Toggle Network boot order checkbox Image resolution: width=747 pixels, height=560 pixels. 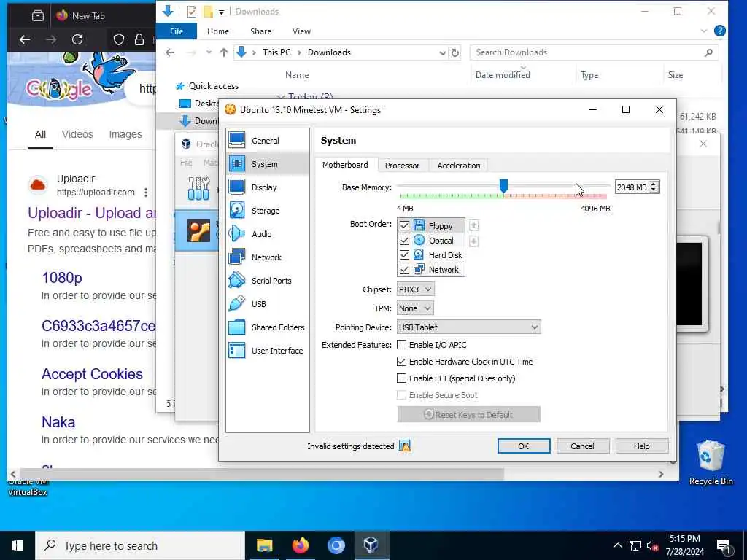tap(404, 270)
